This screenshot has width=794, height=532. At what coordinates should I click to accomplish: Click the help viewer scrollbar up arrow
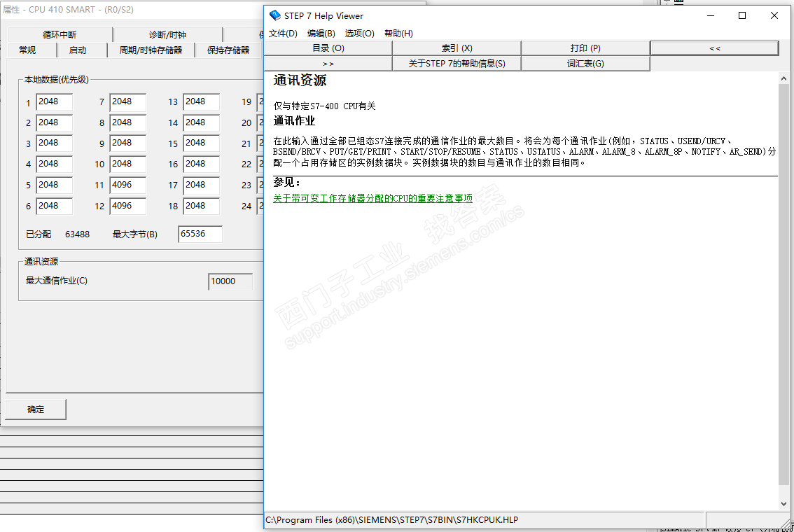784,78
